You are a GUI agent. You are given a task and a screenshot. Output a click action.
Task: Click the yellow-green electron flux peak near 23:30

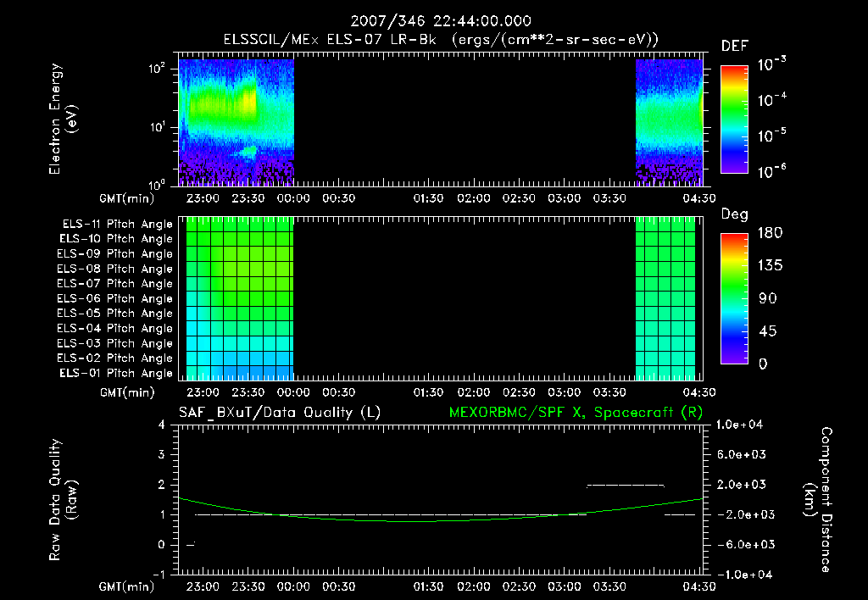click(248, 101)
